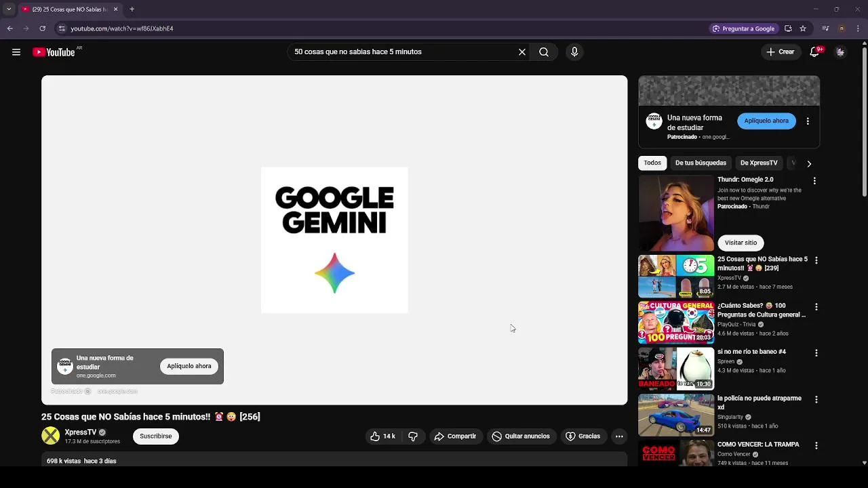This screenshot has width=868, height=488.
Task: Click the browser address bar URL
Action: tap(122, 28)
